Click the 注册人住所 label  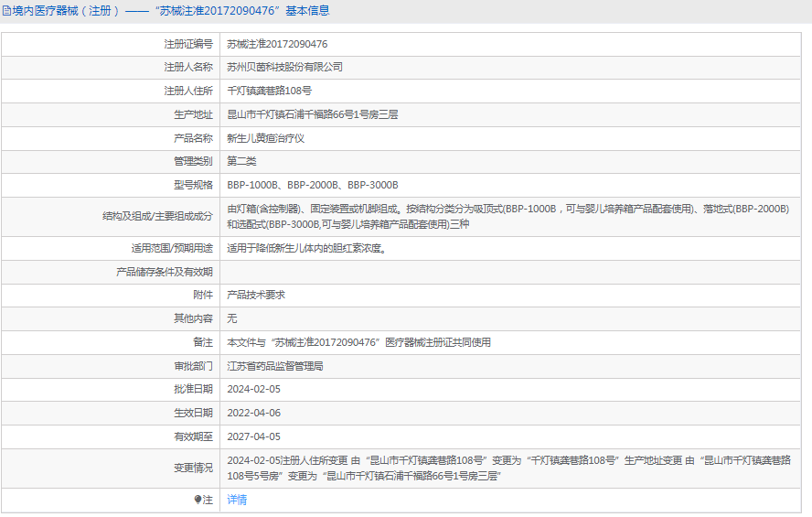(188, 92)
